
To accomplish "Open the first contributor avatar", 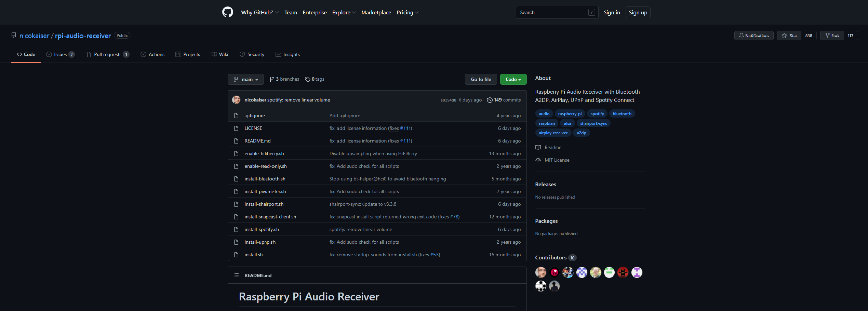I will coord(541,272).
